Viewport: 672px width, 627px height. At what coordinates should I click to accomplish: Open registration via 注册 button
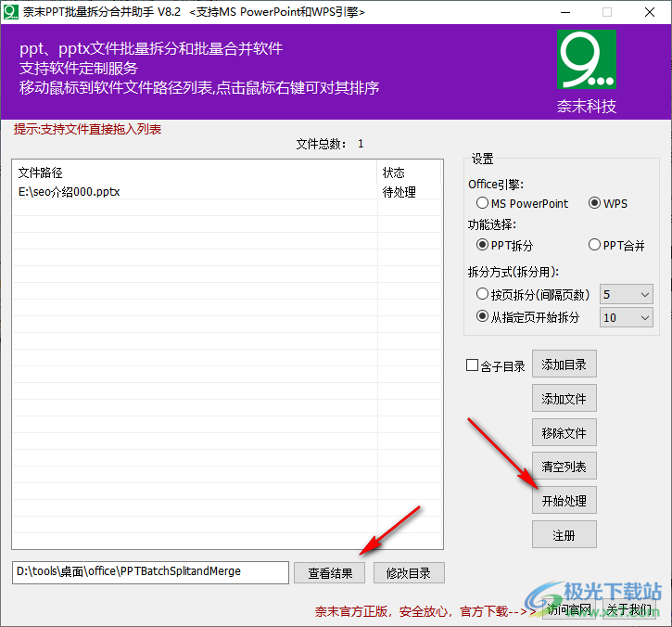pyautogui.click(x=564, y=535)
